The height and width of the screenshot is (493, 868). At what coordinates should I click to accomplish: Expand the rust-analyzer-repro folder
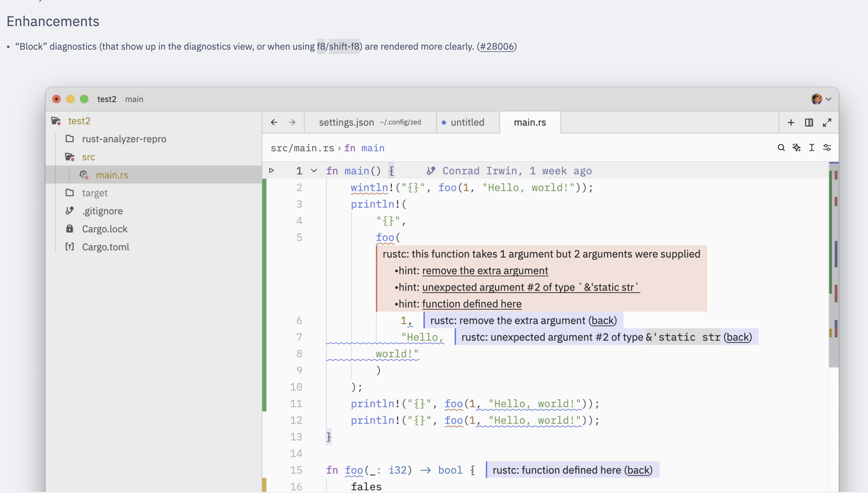click(124, 139)
